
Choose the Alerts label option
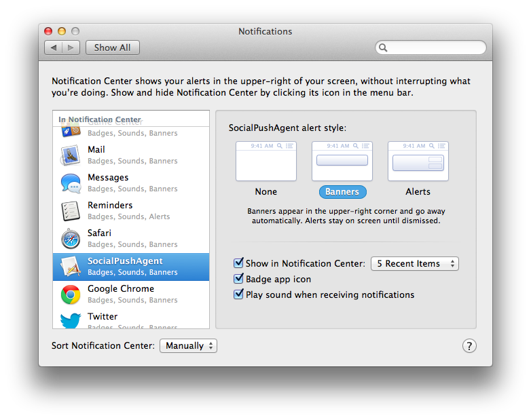coord(418,192)
